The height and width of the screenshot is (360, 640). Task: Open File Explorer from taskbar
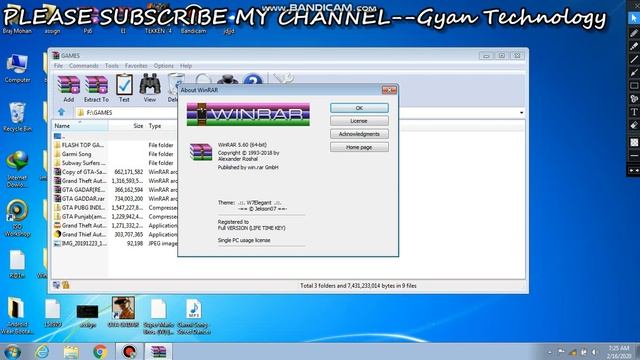(71, 352)
